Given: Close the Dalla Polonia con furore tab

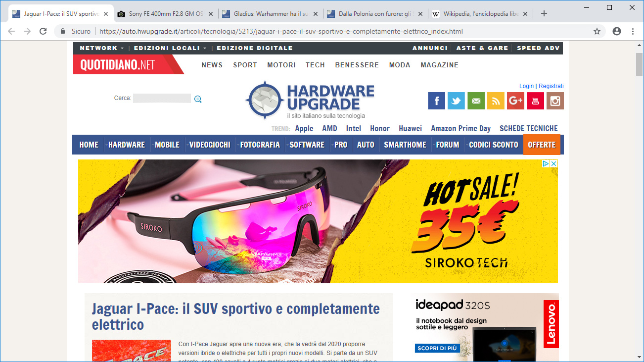Looking at the screenshot, I should pos(420,14).
